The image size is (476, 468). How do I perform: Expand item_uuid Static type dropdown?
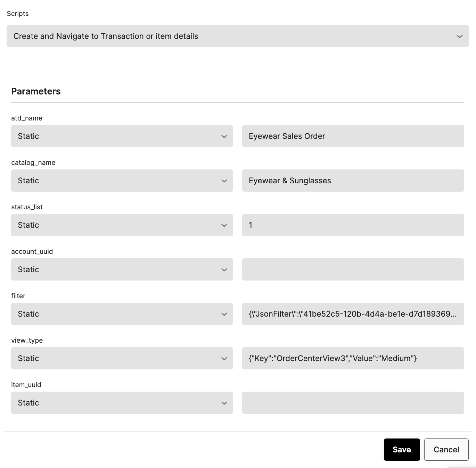122,403
